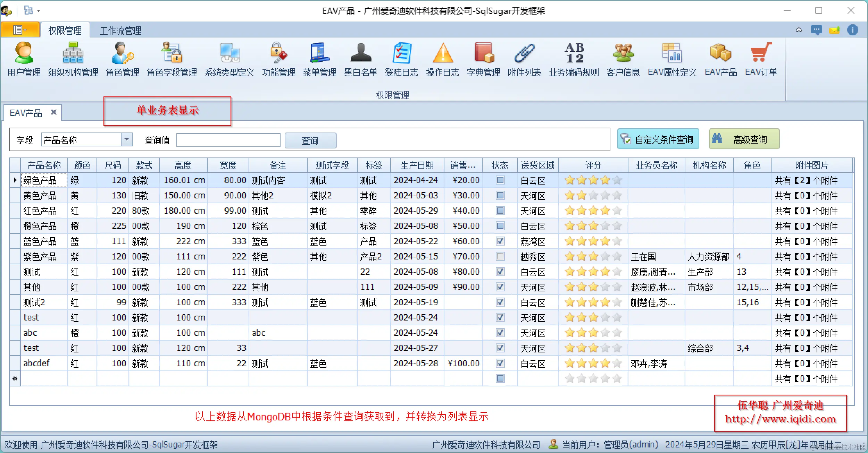Click the 查询 search button
868x453 pixels.
310,140
